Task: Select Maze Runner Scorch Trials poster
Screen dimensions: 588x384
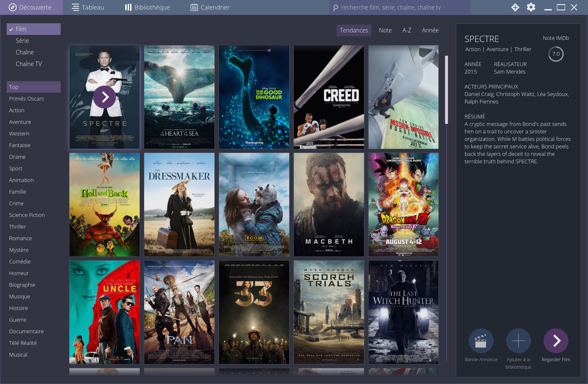Action: [x=329, y=312]
